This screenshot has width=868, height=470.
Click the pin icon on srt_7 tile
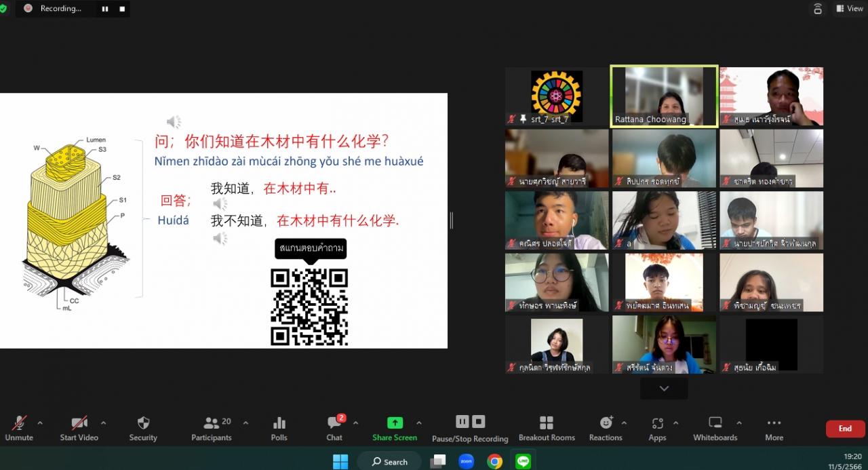524,119
